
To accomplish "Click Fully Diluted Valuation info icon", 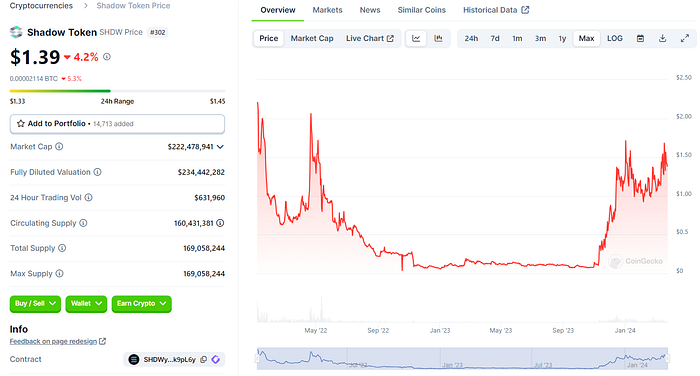I will (97, 172).
